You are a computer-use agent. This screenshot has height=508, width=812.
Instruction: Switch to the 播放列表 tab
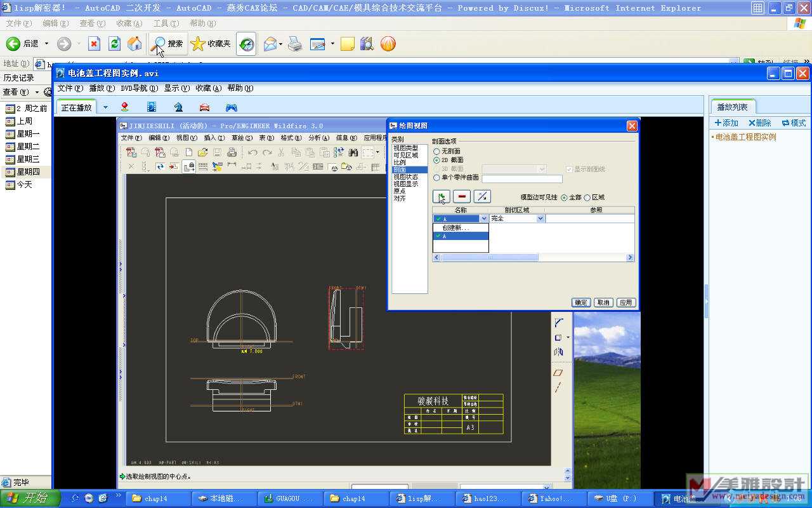point(733,107)
